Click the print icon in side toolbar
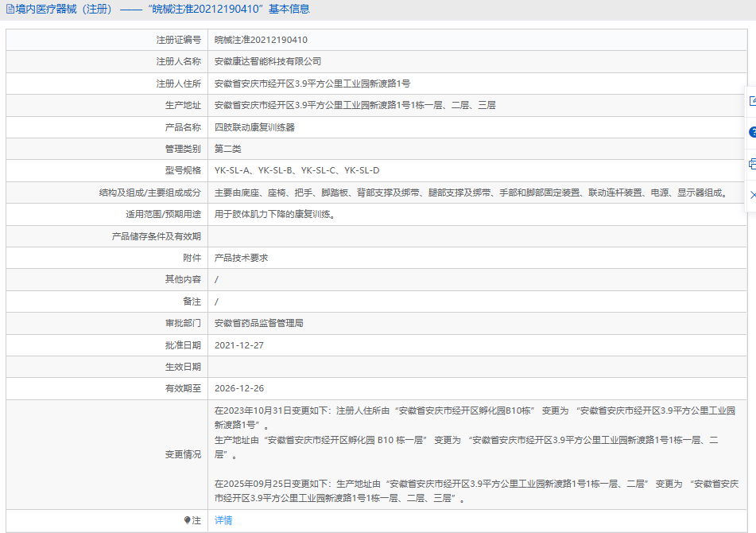This screenshot has width=756, height=533. click(752, 164)
